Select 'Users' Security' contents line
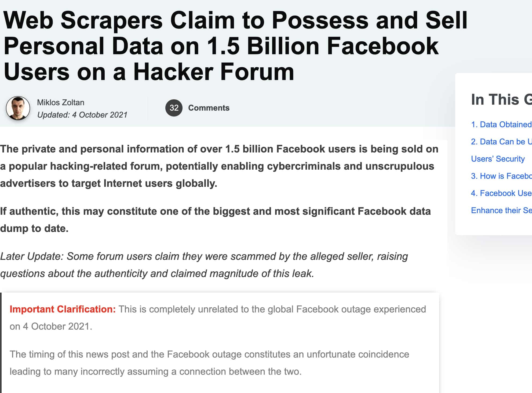532x393 pixels. [x=498, y=159]
